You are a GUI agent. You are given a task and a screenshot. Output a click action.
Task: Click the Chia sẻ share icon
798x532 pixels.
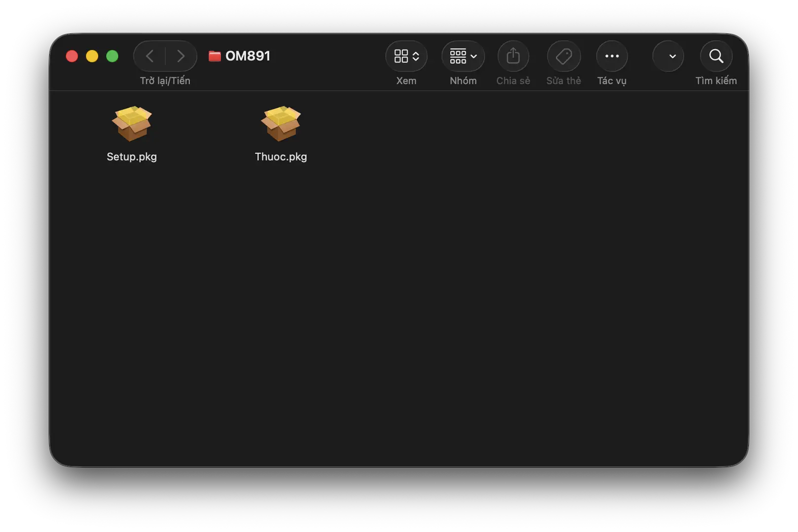click(513, 56)
